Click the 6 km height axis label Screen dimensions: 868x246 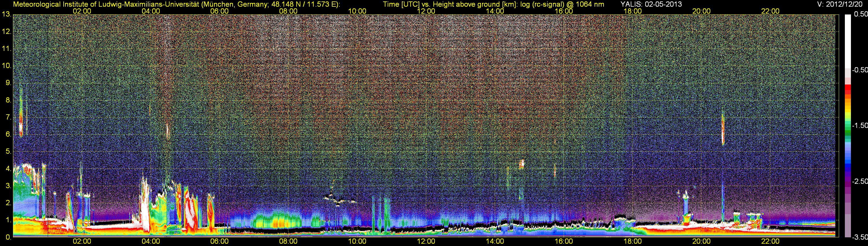[8, 134]
